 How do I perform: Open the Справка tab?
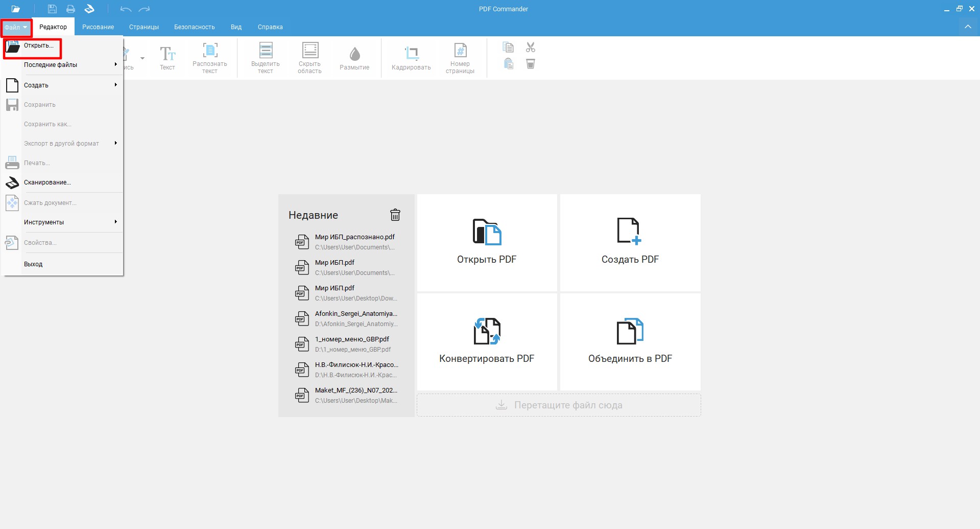pyautogui.click(x=270, y=27)
